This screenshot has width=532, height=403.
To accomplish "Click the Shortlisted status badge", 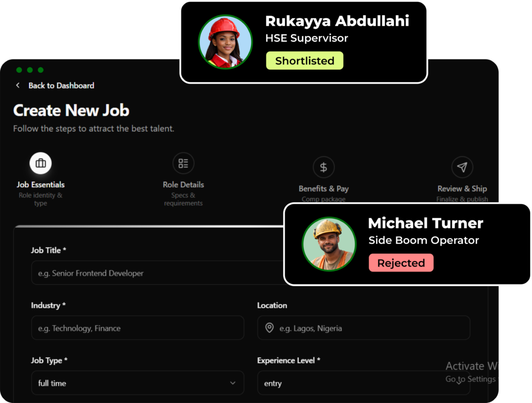I will [304, 61].
